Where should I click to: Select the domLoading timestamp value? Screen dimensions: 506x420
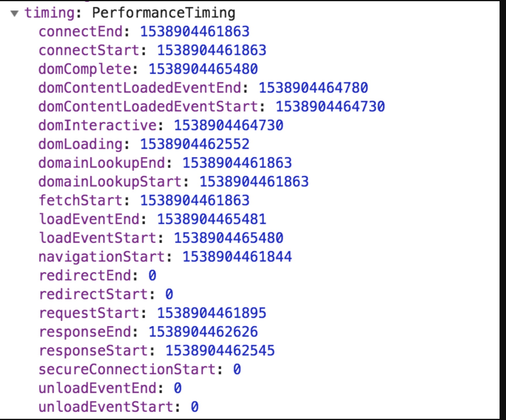click(x=195, y=144)
